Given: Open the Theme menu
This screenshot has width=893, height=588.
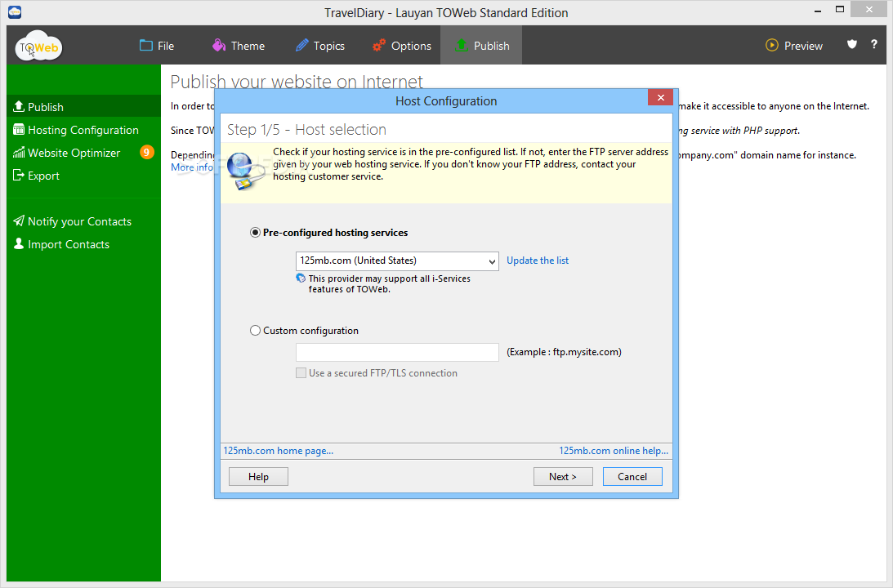Looking at the screenshot, I should pos(238,46).
